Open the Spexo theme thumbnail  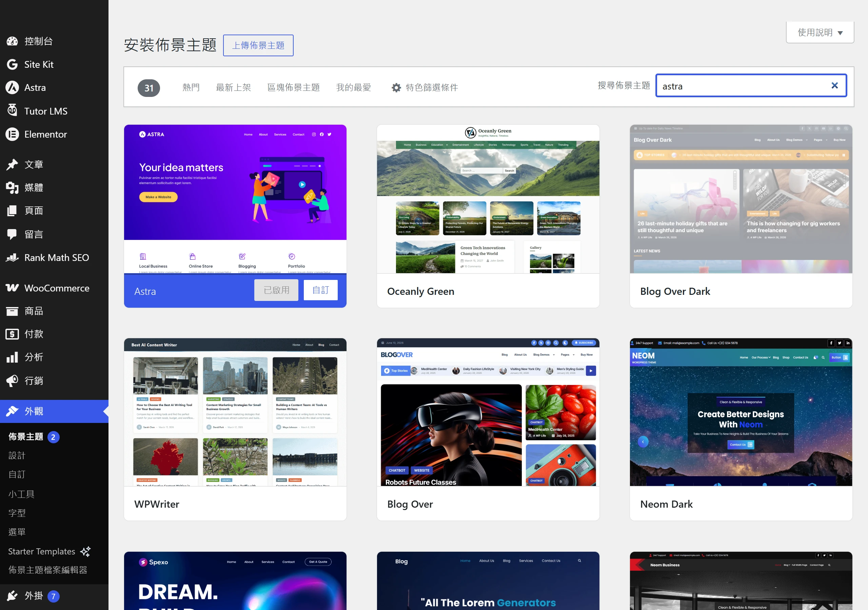tap(235, 581)
